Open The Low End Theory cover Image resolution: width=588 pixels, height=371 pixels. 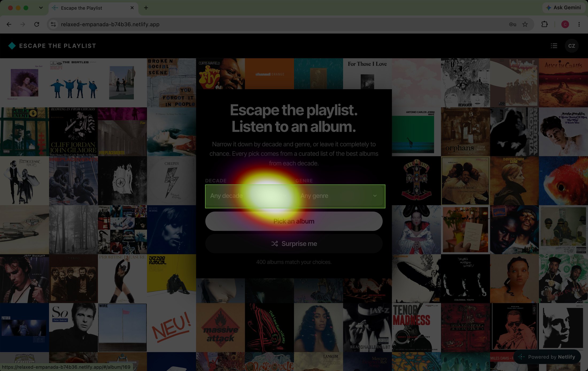click(269, 327)
